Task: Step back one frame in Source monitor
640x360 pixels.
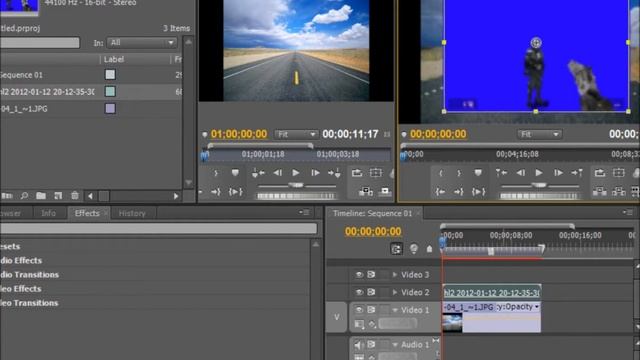Action: pyautogui.click(x=278, y=173)
